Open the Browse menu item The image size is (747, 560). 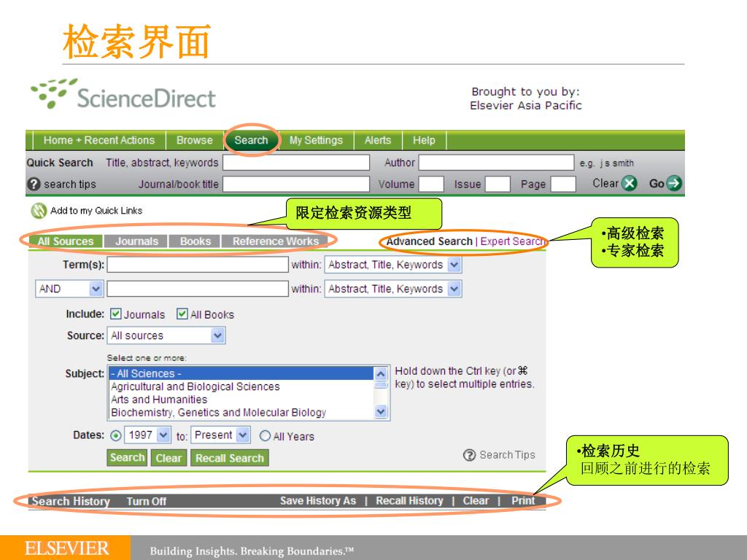pos(194,141)
